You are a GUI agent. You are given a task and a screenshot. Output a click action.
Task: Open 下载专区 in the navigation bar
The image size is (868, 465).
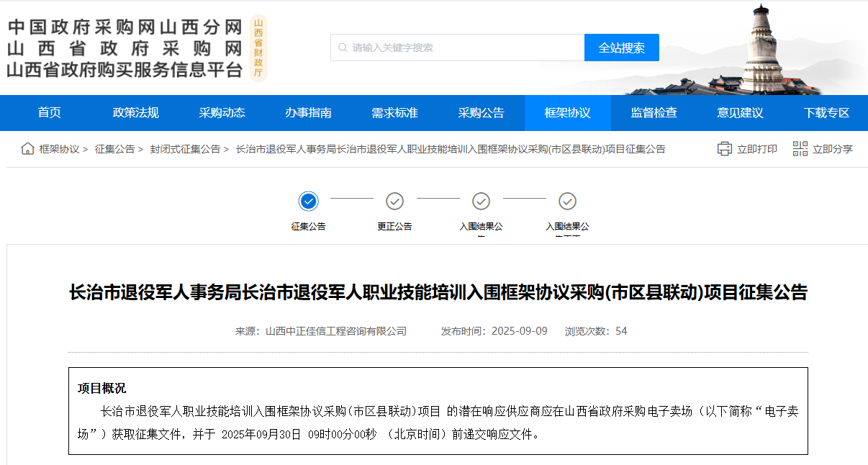point(827,113)
